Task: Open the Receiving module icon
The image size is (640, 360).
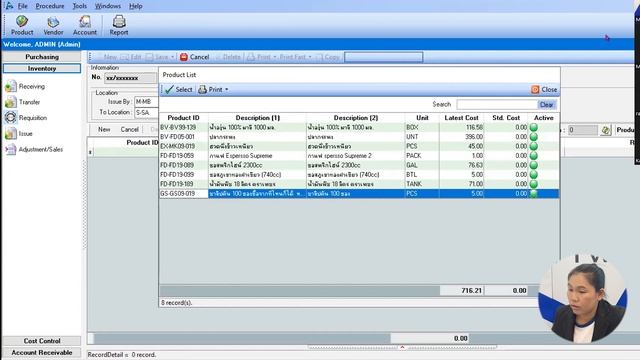Action: pos(11,86)
